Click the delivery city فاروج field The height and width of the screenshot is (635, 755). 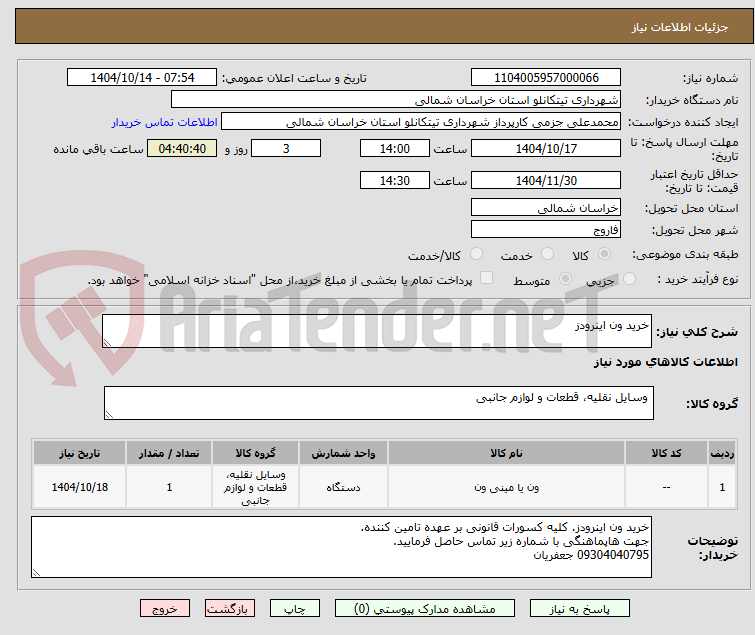[546, 229]
